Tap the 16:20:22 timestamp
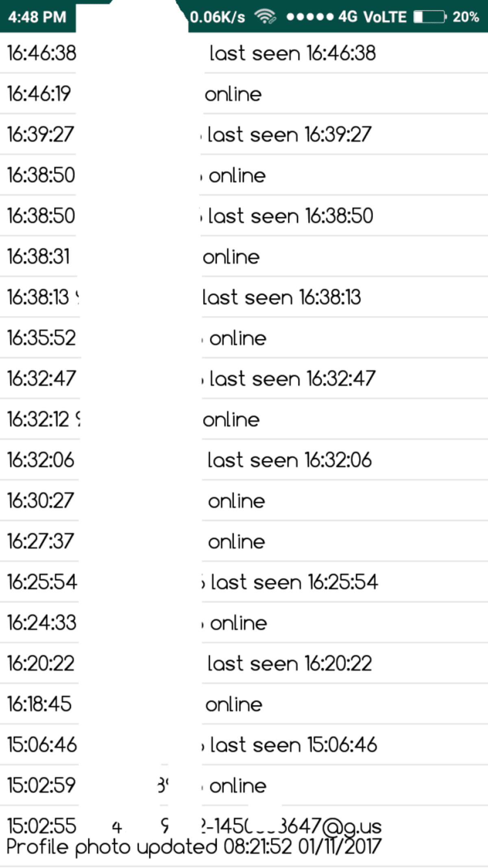 pos(41,664)
